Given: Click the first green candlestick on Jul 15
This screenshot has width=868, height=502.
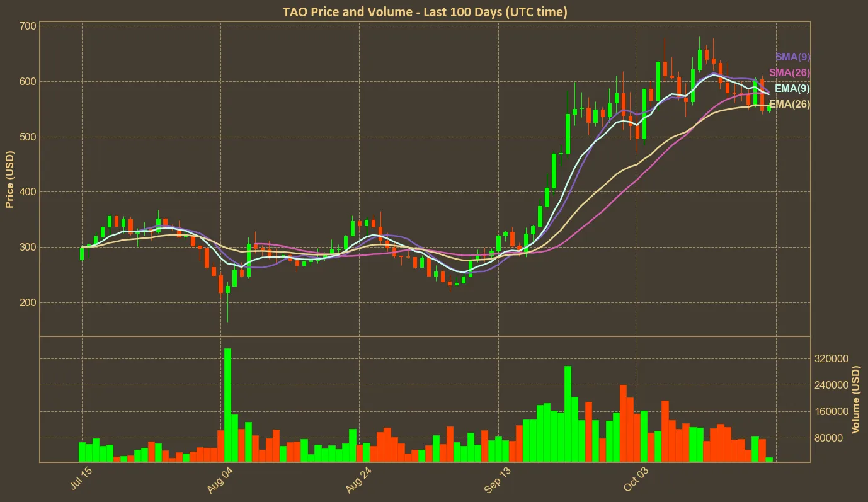Looking at the screenshot, I should tap(82, 253).
